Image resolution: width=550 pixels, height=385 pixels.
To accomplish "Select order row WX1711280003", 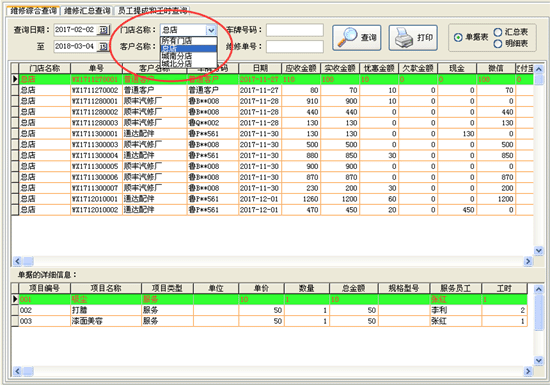I will [272, 123].
